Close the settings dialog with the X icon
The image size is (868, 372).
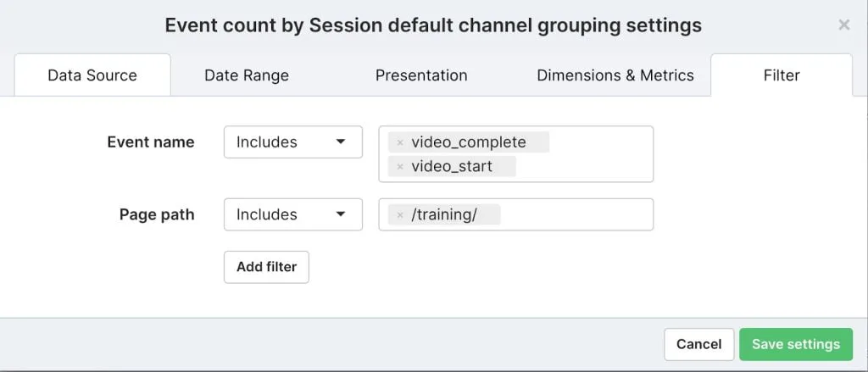point(843,25)
